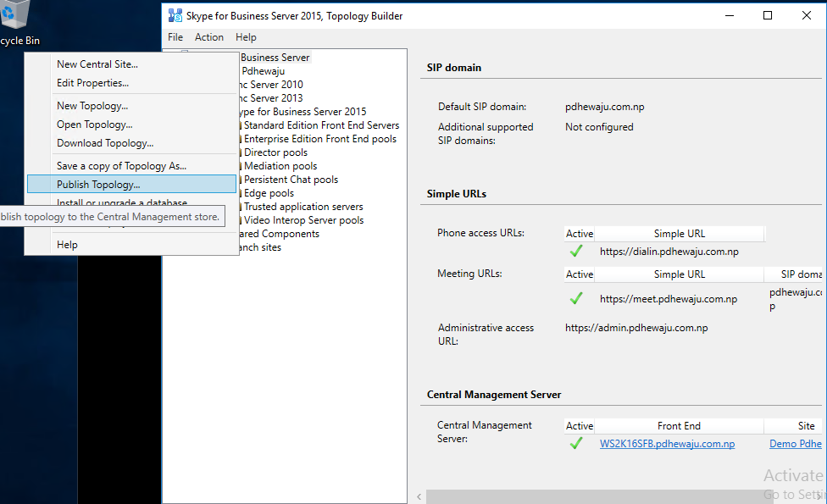Close the Topology Builder window
The image size is (827, 504).
click(807, 15)
